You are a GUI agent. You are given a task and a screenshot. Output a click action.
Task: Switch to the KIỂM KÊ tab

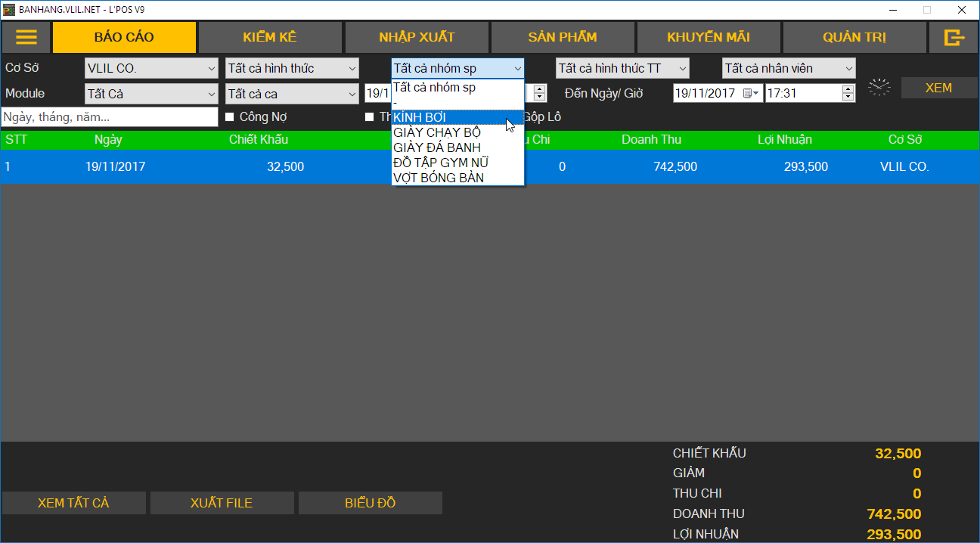[270, 37]
